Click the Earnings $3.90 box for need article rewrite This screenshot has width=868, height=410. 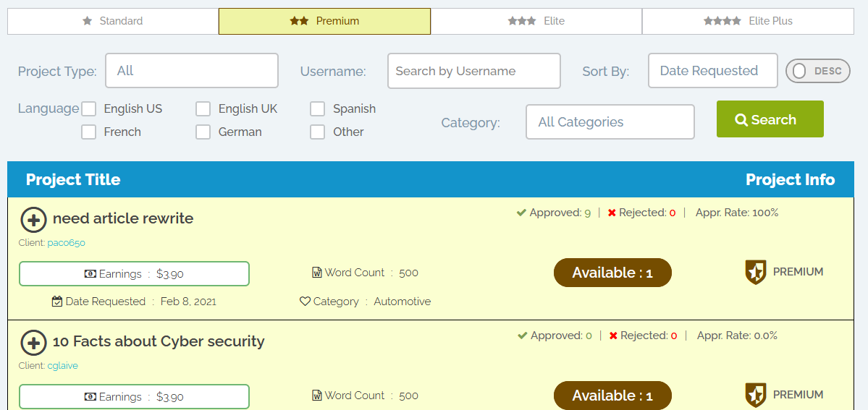point(134,274)
